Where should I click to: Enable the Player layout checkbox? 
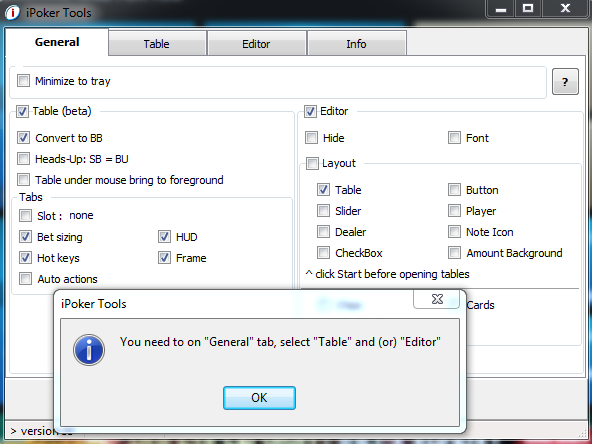455,210
